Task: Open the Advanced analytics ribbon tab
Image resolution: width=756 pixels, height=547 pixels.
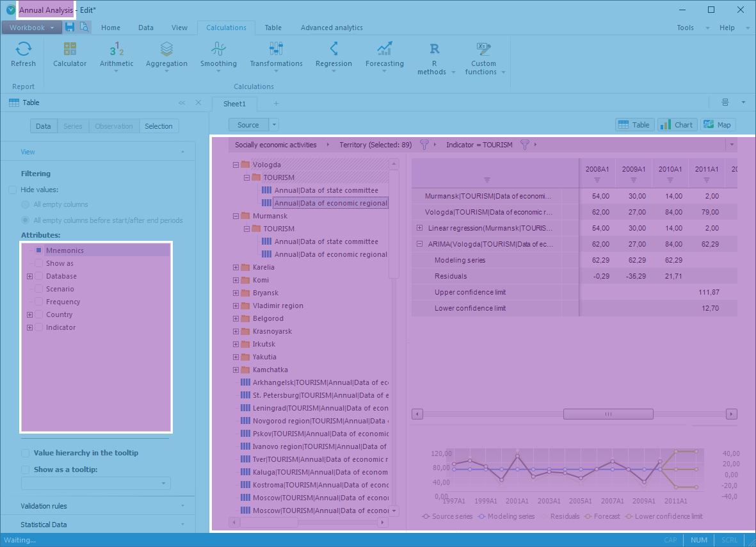Action: coord(332,28)
